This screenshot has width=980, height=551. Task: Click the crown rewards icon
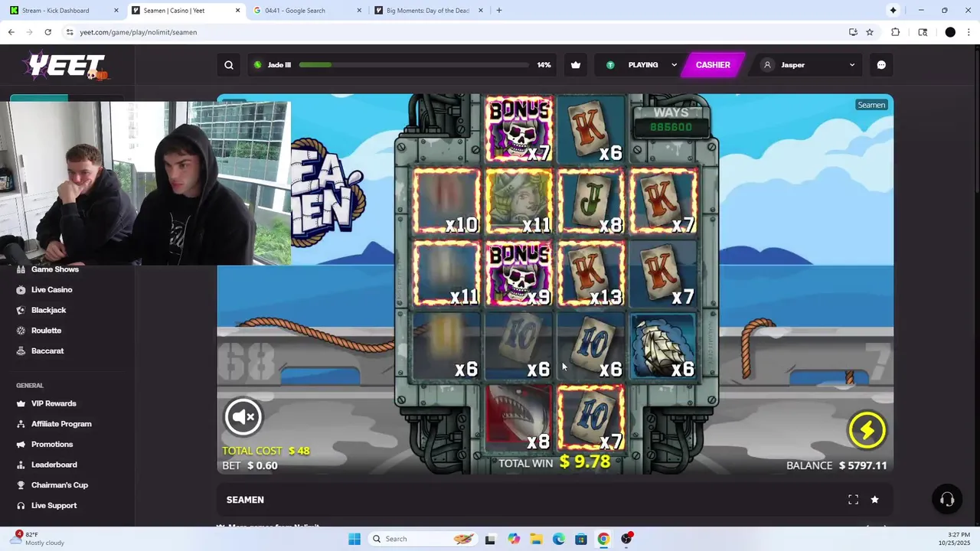coord(576,65)
